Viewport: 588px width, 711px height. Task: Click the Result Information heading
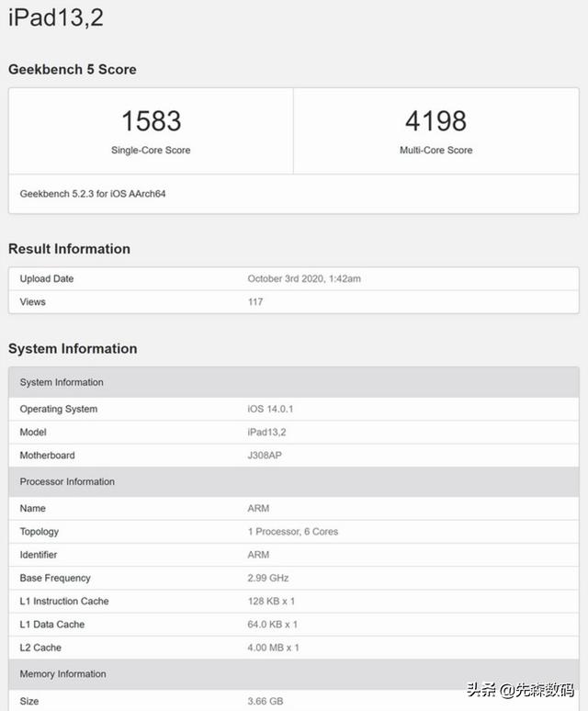69,249
